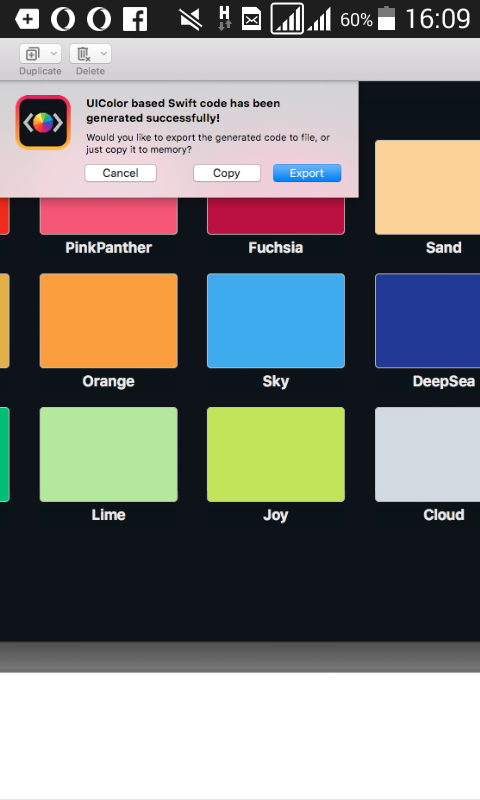Cancel the export dialog
Viewport: 480px width, 800px height.
pyautogui.click(x=120, y=173)
